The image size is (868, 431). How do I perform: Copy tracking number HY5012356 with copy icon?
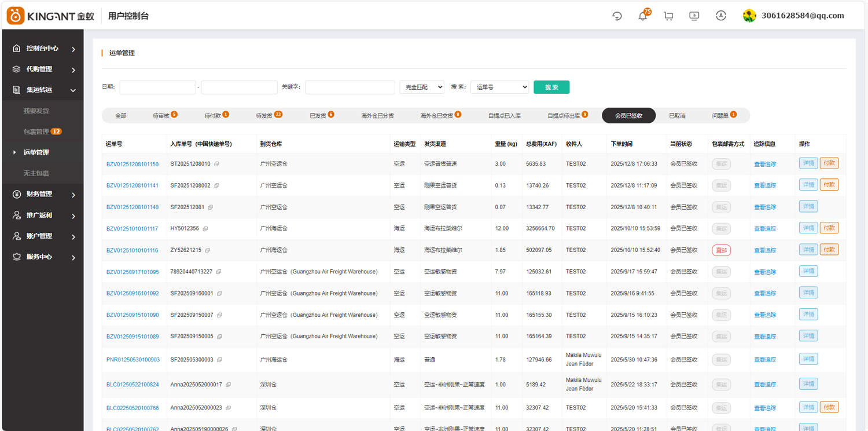(205, 229)
